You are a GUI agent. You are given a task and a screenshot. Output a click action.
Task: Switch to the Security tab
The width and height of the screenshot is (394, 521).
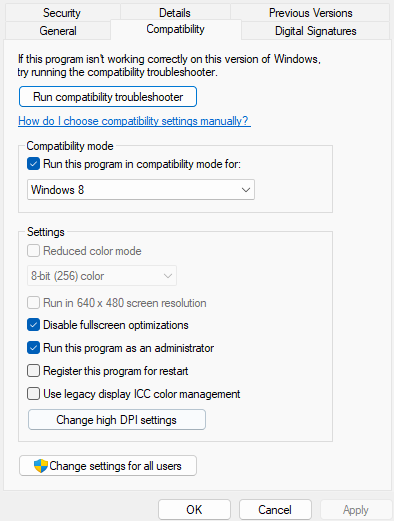pyautogui.click(x=62, y=13)
